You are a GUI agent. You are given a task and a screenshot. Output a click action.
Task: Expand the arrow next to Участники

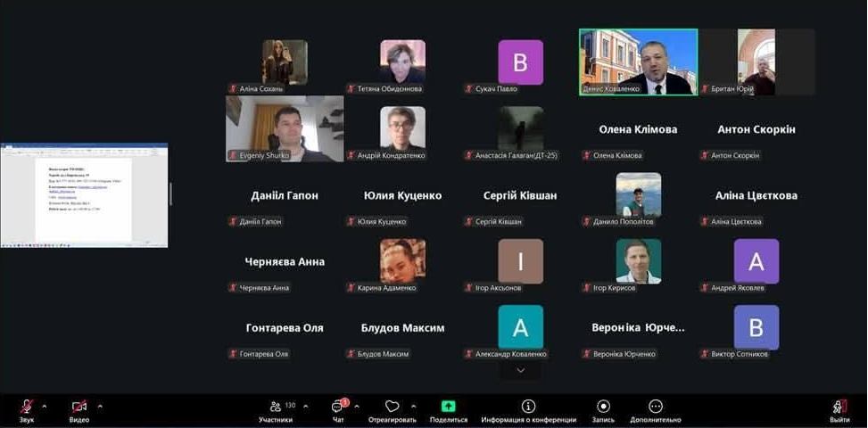point(306,406)
